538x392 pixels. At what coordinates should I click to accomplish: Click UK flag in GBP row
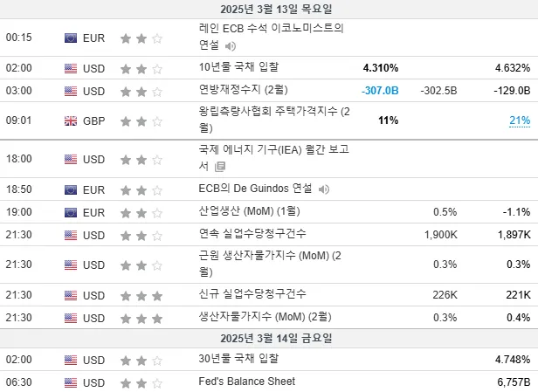click(x=71, y=120)
